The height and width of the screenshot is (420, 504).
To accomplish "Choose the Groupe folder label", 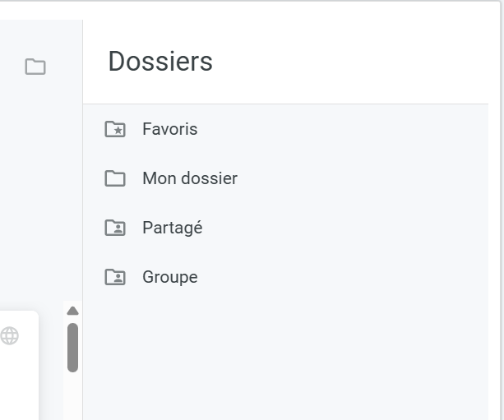I will tap(169, 277).
